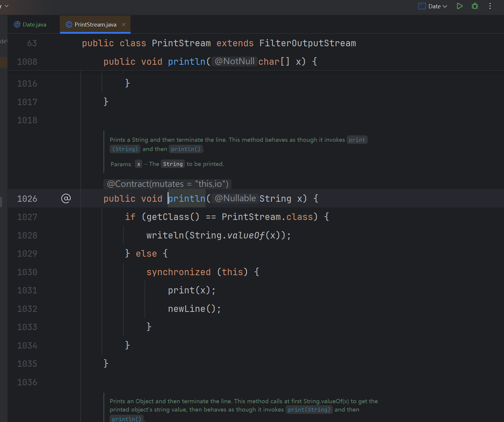Click FilterOutputStream in the class declaration
504x422 pixels.
pos(308,43)
